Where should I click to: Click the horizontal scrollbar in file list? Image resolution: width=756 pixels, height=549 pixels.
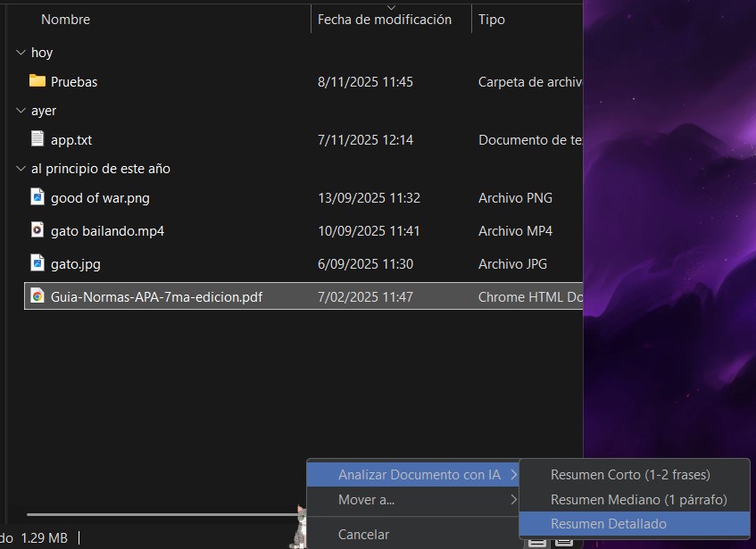161,514
